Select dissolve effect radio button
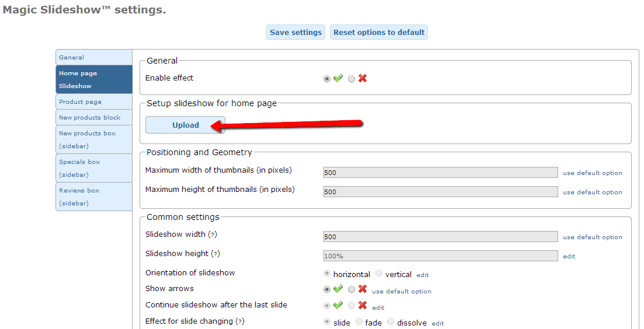Image resolution: width=644 pixels, height=329 pixels. (391, 321)
